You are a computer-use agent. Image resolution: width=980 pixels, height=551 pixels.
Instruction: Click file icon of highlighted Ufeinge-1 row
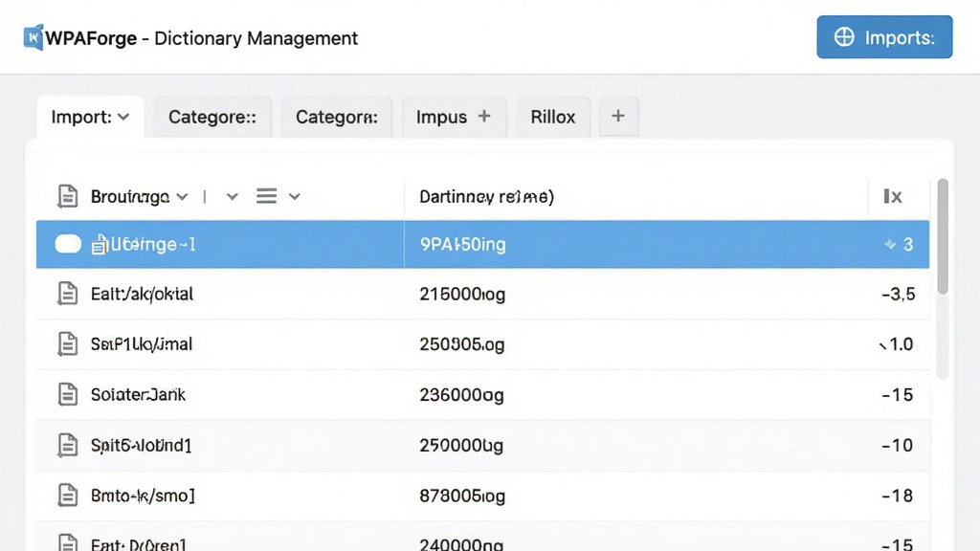[100, 244]
